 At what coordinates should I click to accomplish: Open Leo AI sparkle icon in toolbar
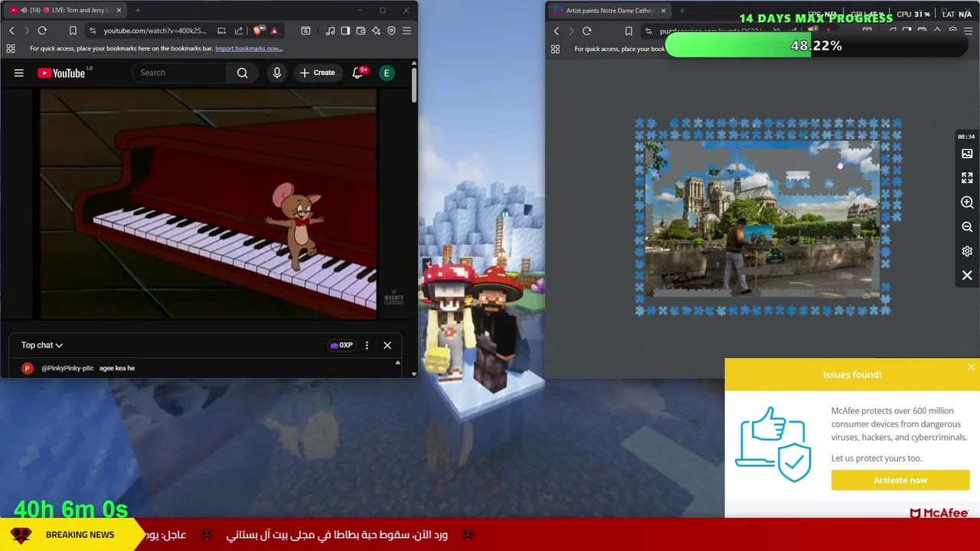376,31
